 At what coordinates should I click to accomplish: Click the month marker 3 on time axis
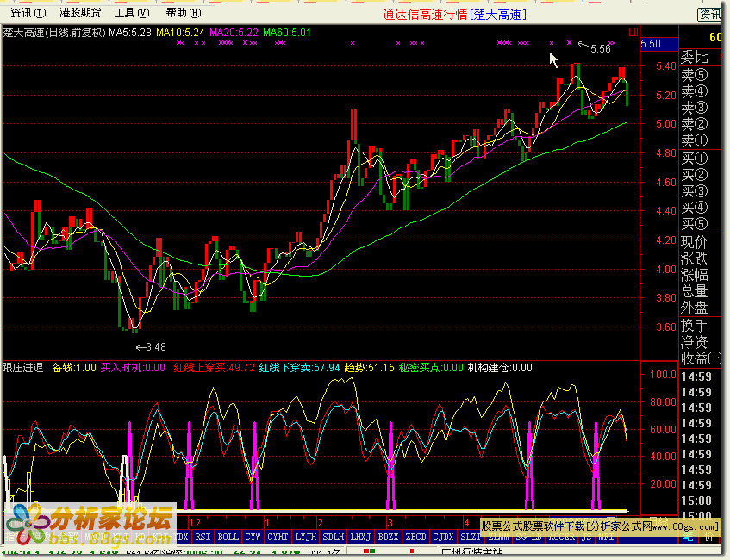[390, 523]
